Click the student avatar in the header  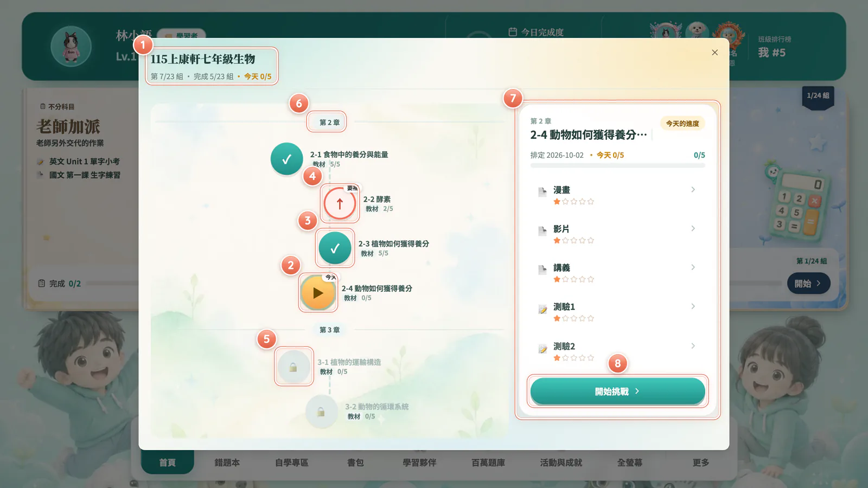point(71,47)
